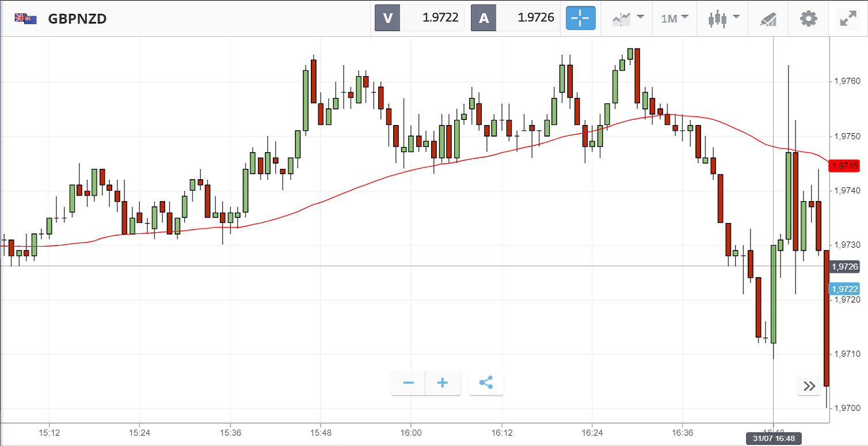Screen dimensions: 868x446
Task: Open the drawing tools pencil icon
Action: (x=768, y=18)
